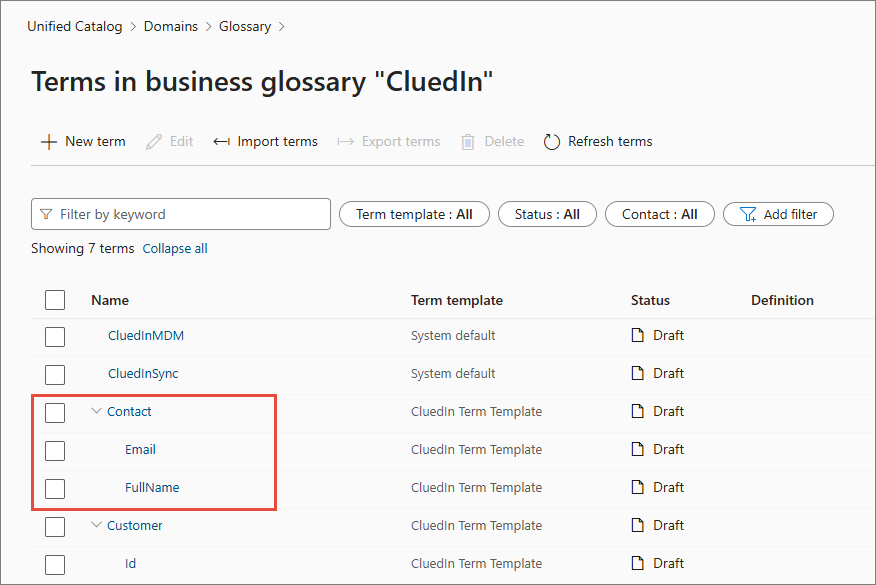Toggle the select-all checkbox in header

[55, 300]
